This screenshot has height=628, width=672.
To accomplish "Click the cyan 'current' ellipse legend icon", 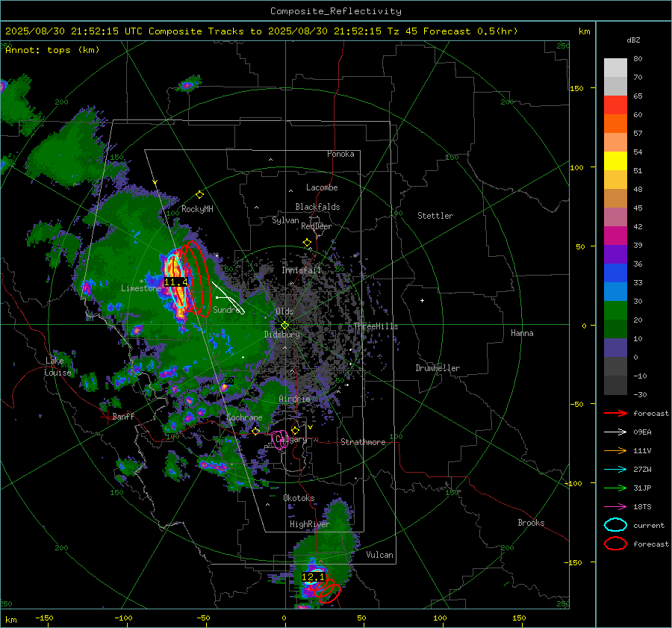I will click(615, 525).
